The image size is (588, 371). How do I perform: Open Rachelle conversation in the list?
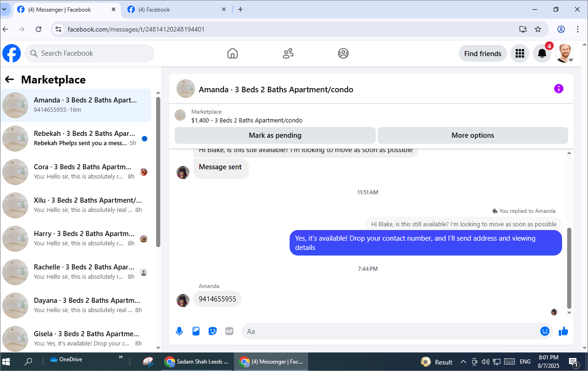click(x=76, y=272)
